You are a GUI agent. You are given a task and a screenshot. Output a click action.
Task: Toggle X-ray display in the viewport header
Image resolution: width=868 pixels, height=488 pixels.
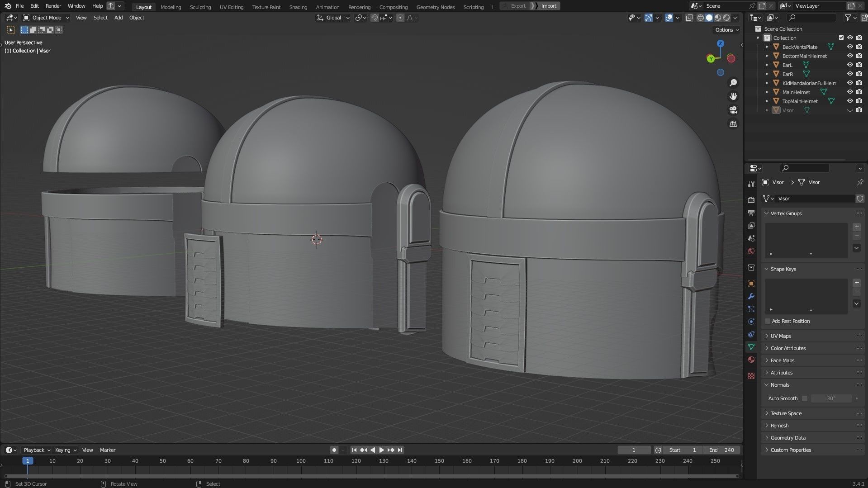(689, 18)
